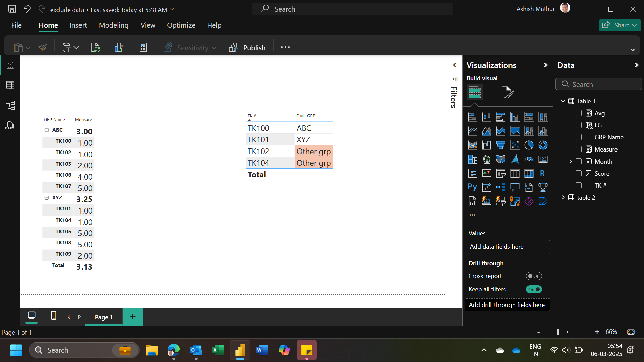Collapse the XYZ group row in the matrix
Viewport: 644px width, 362px height.
point(47,198)
